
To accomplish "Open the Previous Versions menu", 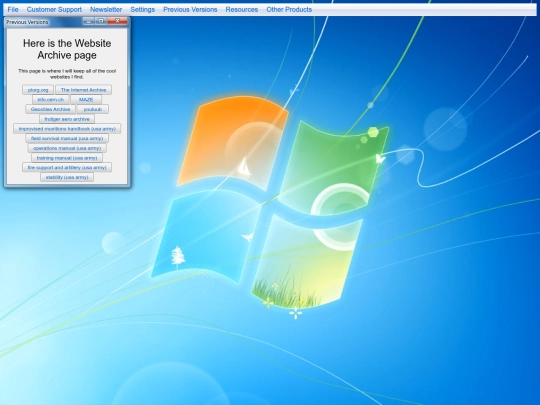I will pos(190,10).
